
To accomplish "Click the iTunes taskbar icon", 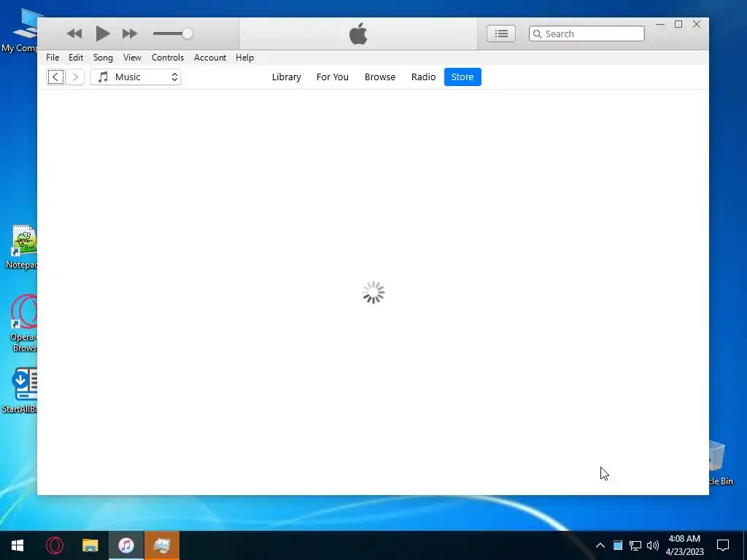I will click(126, 545).
